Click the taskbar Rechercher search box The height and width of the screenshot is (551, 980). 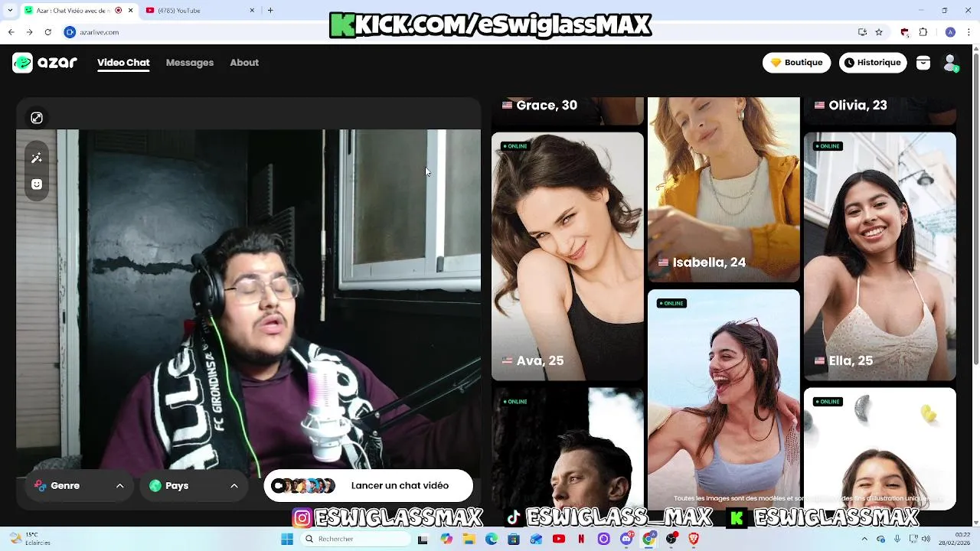pos(356,539)
